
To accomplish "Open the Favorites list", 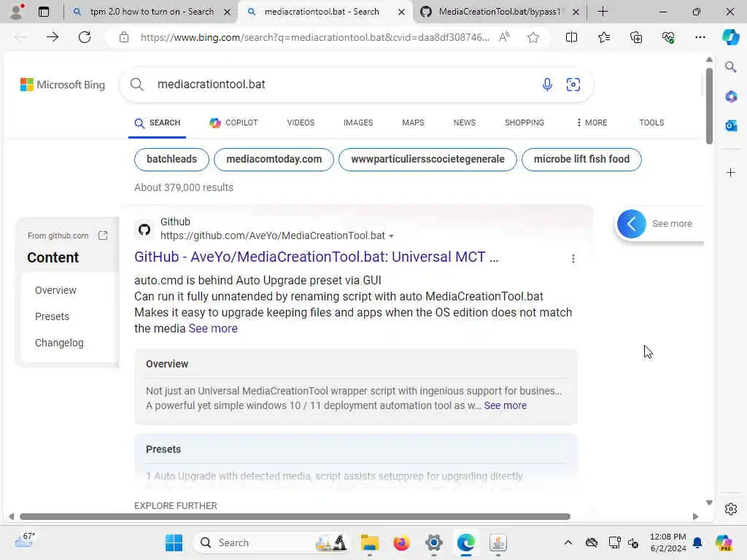I will click(603, 37).
